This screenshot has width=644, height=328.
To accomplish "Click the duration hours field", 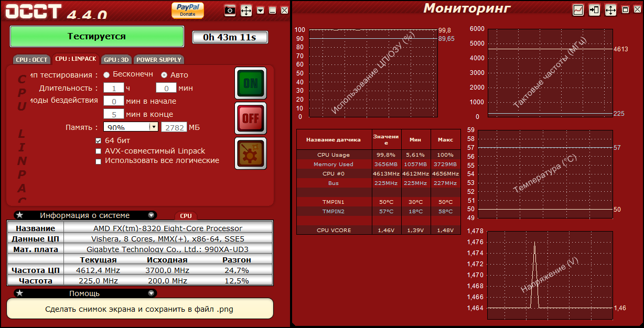I will click(114, 88).
